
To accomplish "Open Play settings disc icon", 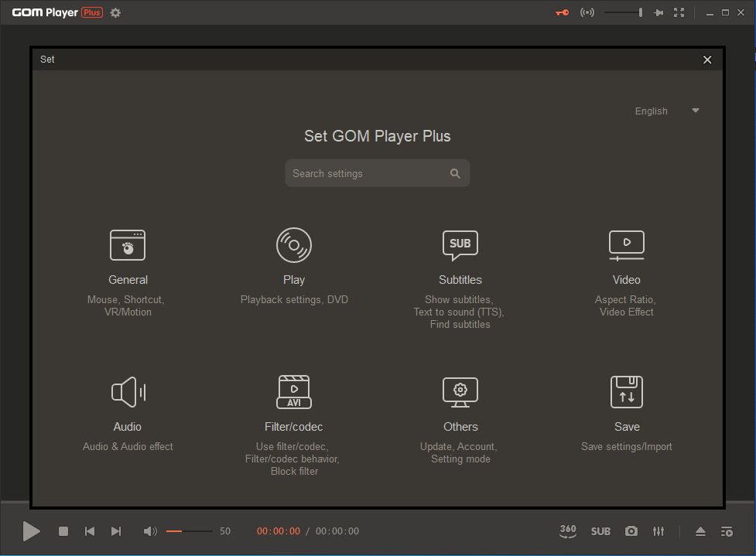I will point(293,245).
